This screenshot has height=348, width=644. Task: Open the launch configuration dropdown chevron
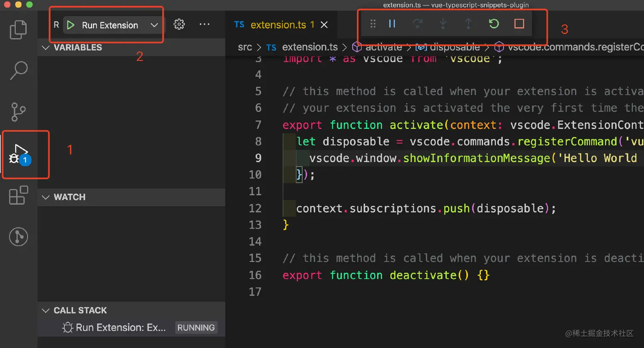tap(154, 25)
